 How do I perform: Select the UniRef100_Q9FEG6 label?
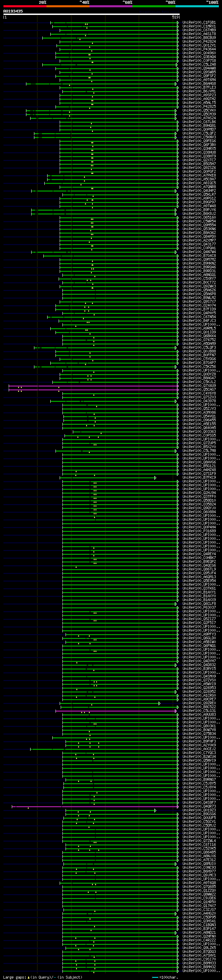click(x=199, y=141)
